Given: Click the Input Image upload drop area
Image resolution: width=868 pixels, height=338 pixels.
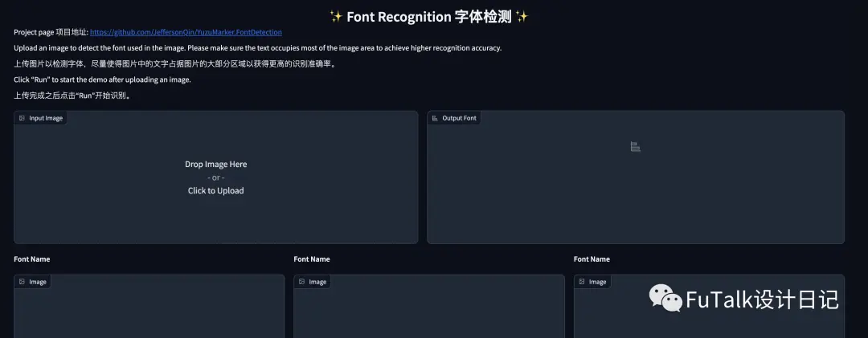Looking at the screenshot, I should [x=216, y=177].
